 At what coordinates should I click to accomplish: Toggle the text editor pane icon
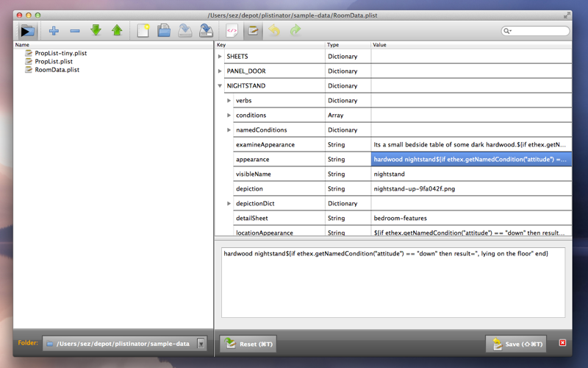(253, 30)
